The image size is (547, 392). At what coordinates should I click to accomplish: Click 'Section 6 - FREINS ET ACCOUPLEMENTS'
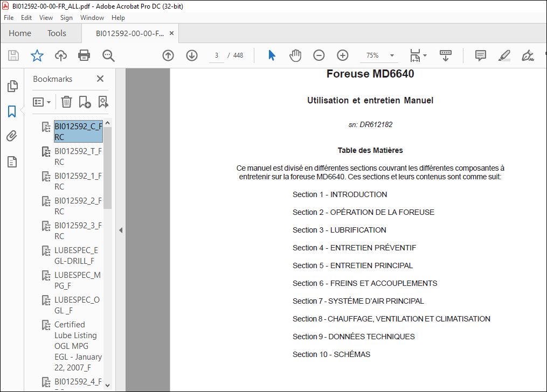(x=365, y=283)
